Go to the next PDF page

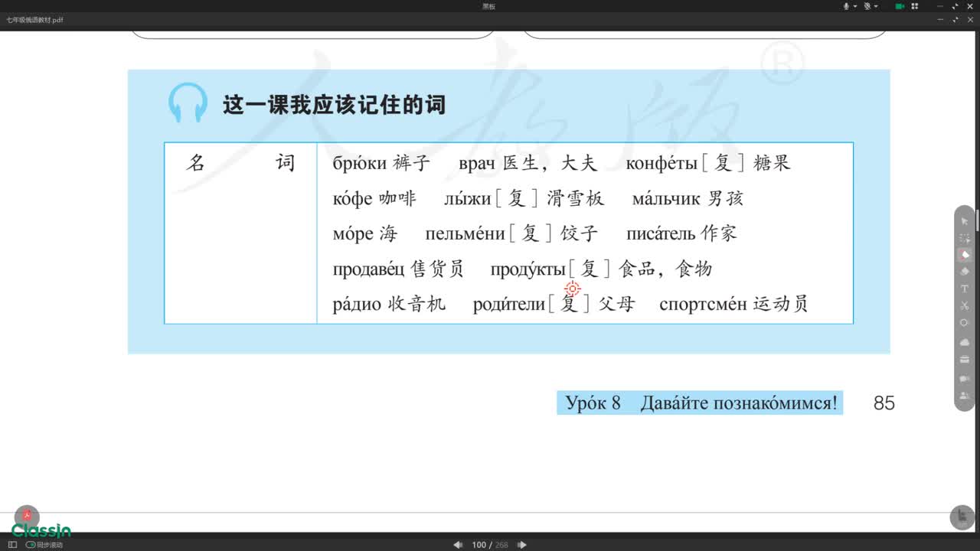click(522, 545)
